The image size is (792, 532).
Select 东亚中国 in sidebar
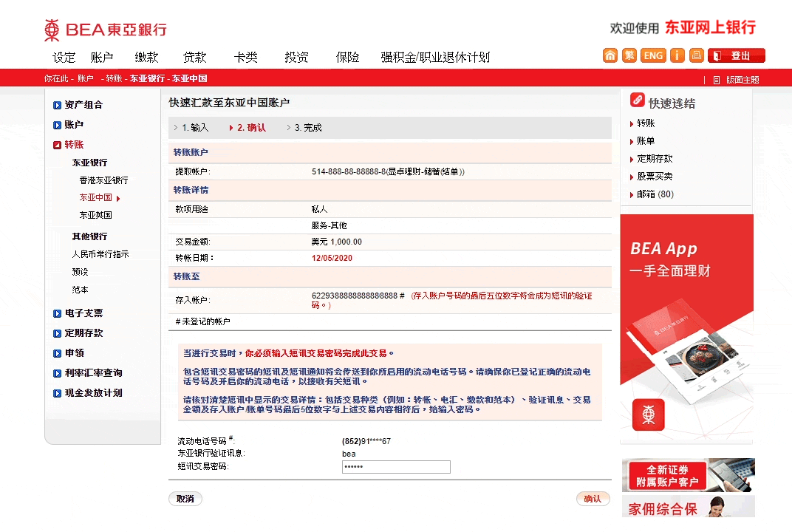[96, 197]
